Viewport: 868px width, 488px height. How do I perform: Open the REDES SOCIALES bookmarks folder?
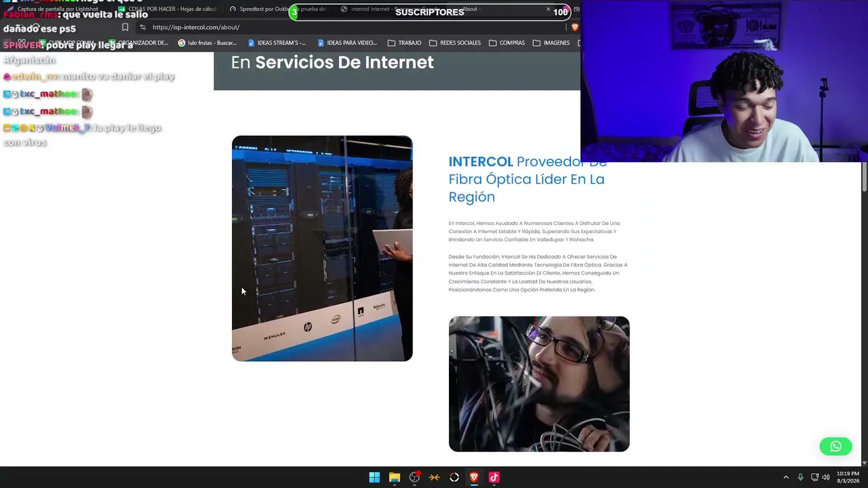click(454, 43)
